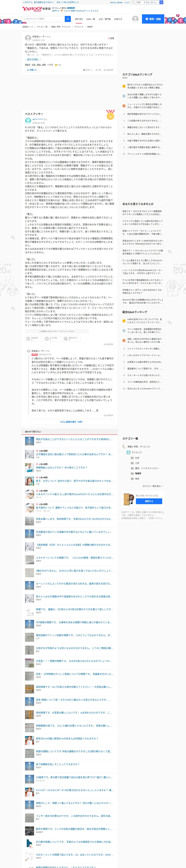This screenshot has width=186, height=868.
Task: Open the discord bot question in the sidebar
Action: [x=143, y=301]
